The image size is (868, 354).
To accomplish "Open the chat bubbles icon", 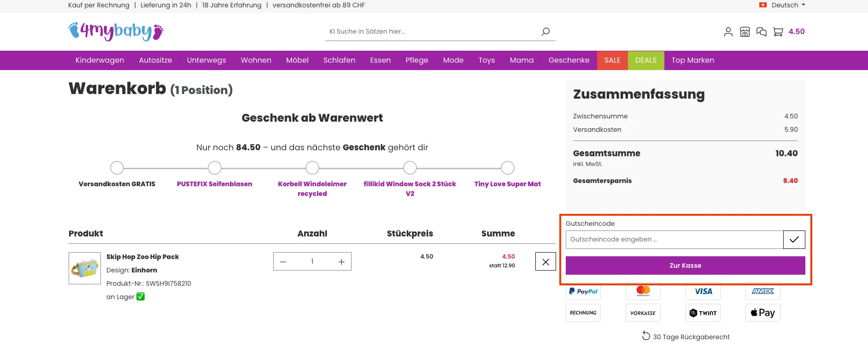I will click(762, 32).
